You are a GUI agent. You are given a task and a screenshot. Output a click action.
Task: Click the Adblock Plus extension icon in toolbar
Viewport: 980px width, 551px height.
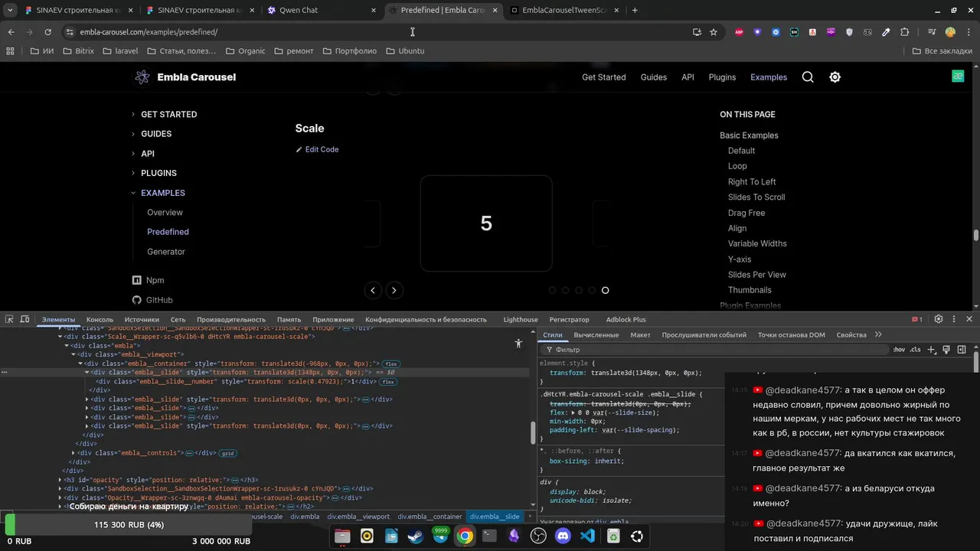[739, 32]
